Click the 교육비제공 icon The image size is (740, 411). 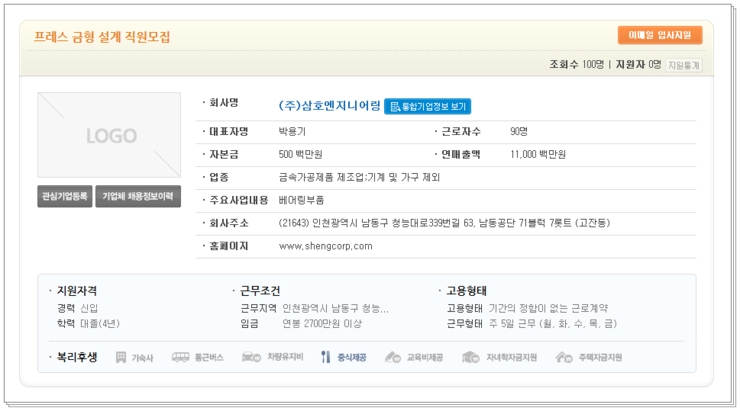tap(393, 357)
